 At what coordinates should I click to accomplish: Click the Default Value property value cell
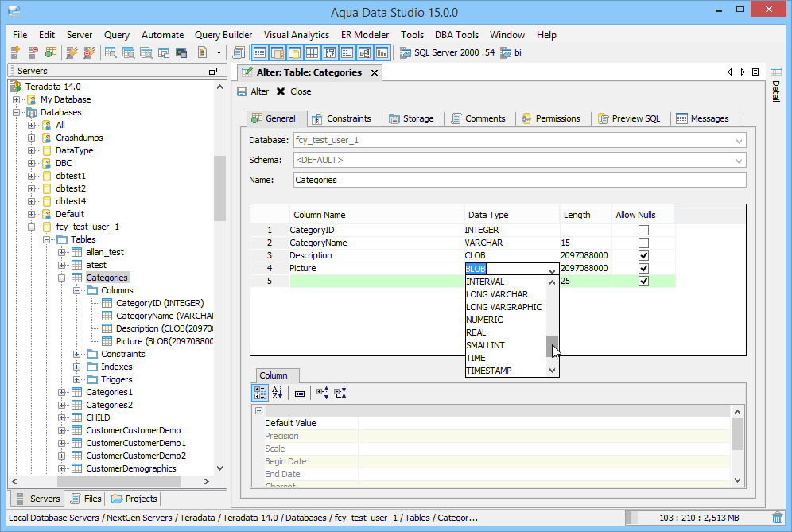tap(544, 423)
